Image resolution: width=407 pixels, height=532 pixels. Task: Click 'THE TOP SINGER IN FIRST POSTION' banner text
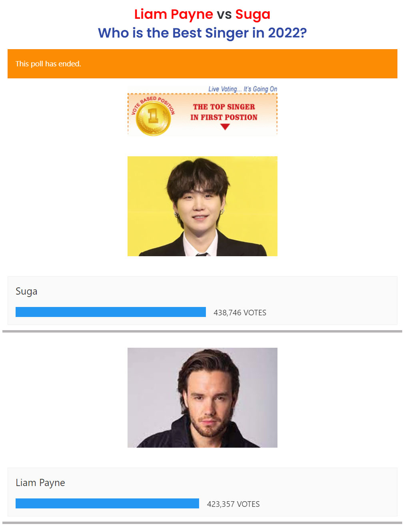tap(224, 112)
